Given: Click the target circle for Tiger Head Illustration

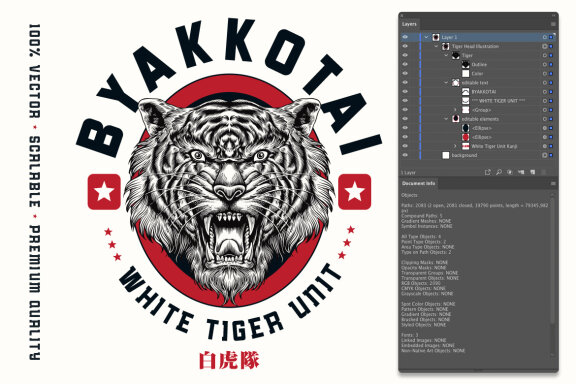Looking at the screenshot, I should click(x=545, y=46).
